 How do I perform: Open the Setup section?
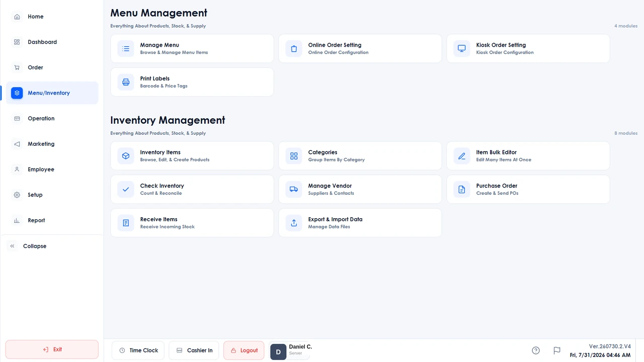[x=52, y=195]
